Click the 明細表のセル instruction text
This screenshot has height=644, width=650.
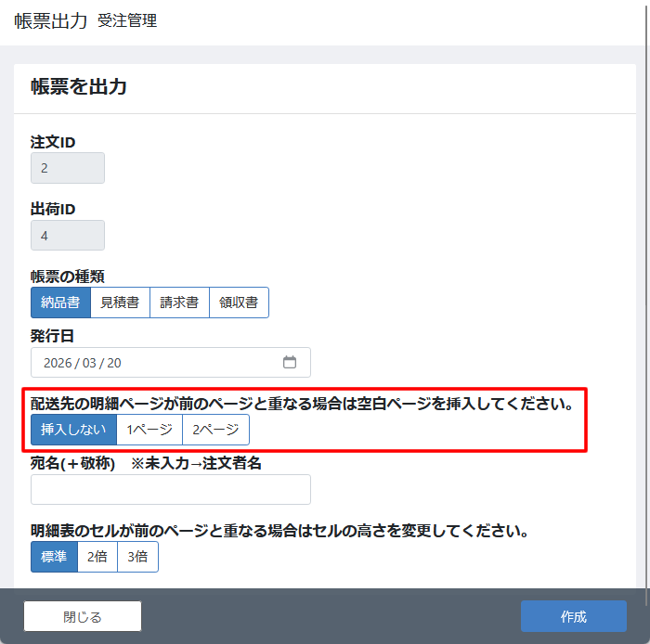click(x=279, y=531)
